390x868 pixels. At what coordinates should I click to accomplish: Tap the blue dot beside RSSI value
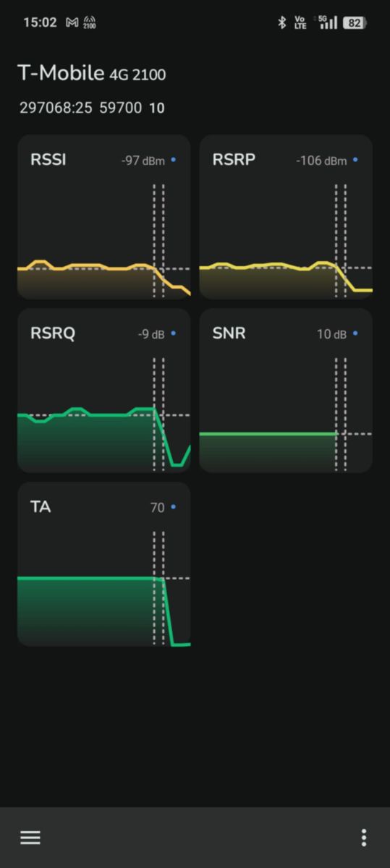click(174, 160)
